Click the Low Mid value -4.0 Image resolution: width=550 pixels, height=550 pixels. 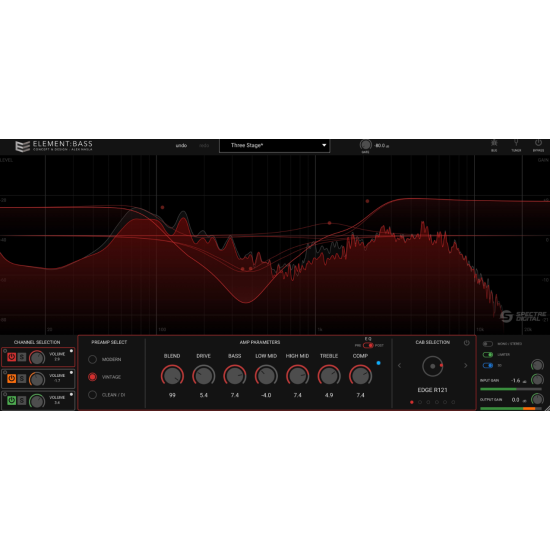point(266,395)
